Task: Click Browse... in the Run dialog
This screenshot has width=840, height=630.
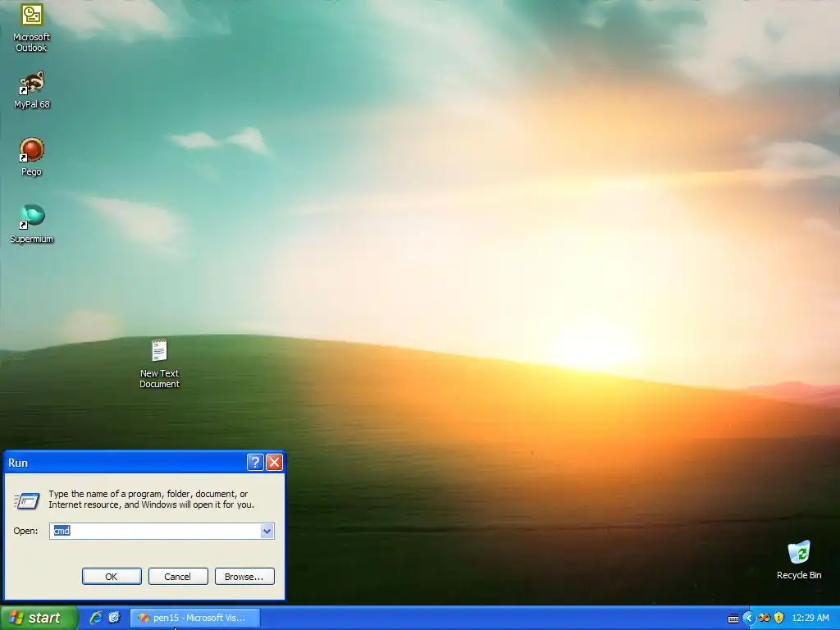Action: coord(244,577)
